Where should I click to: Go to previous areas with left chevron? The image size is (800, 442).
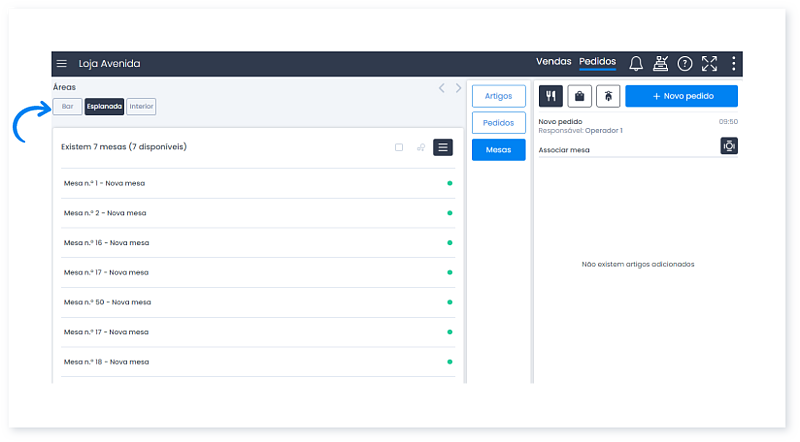pos(442,88)
